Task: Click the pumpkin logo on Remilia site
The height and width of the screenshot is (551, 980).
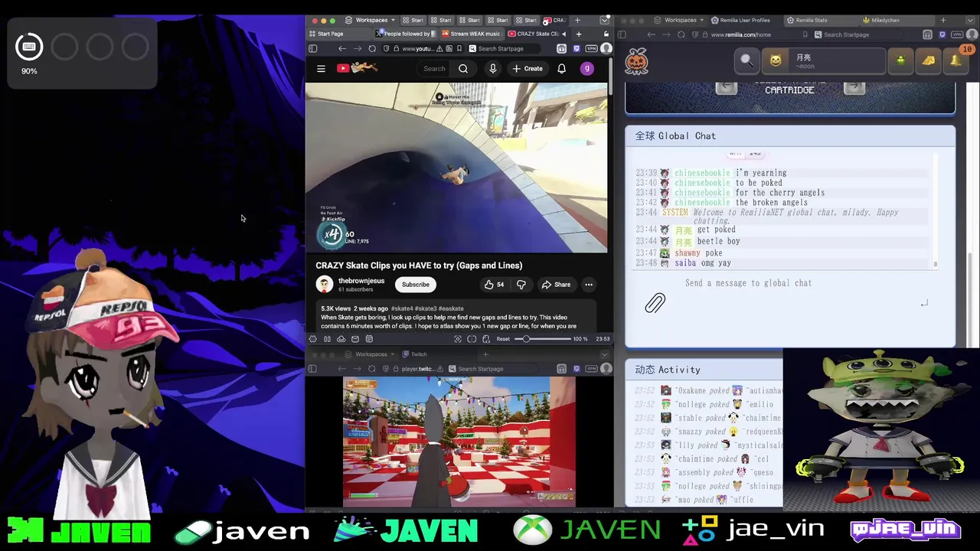Action: 636,62
